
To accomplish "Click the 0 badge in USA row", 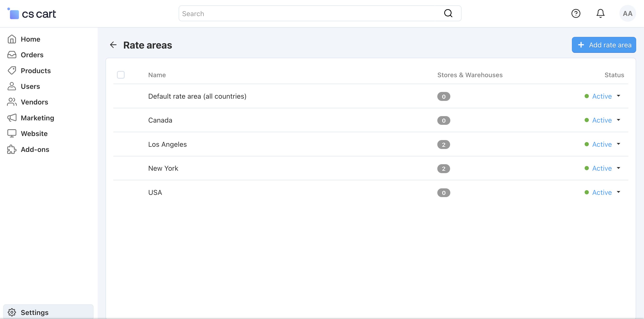I will (444, 193).
